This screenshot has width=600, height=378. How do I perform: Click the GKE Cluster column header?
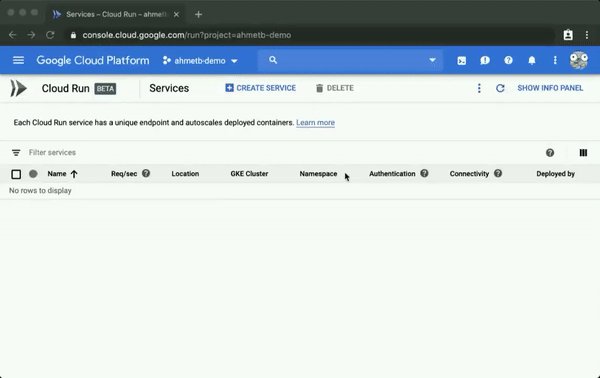point(249,174)
